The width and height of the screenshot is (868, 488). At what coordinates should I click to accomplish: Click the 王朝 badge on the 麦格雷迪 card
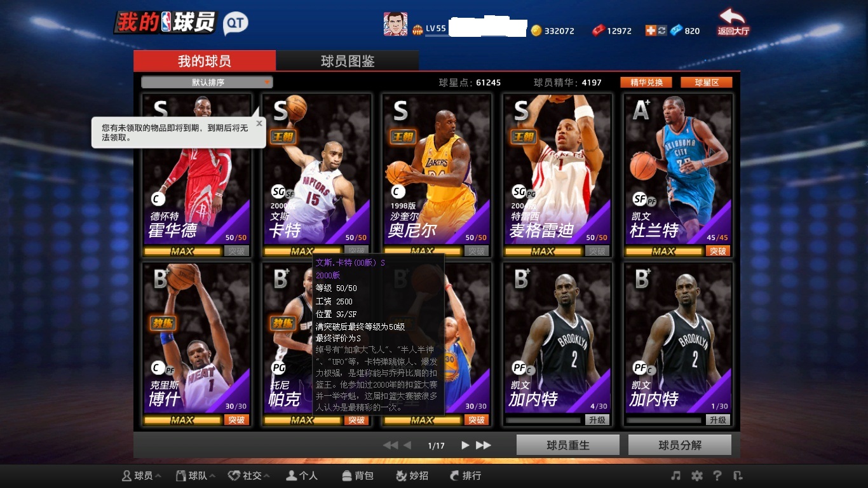523,137
